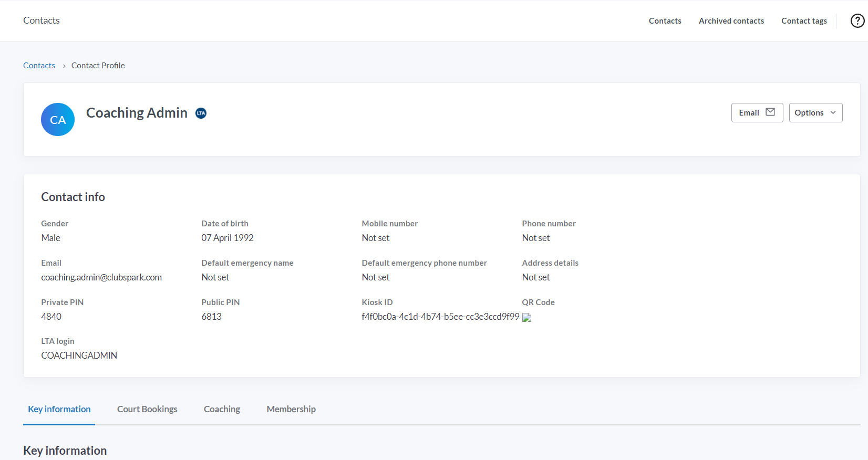Expand the Options dropdown
The width and height of the screenshot is (868, 460).
click(815, 113)
